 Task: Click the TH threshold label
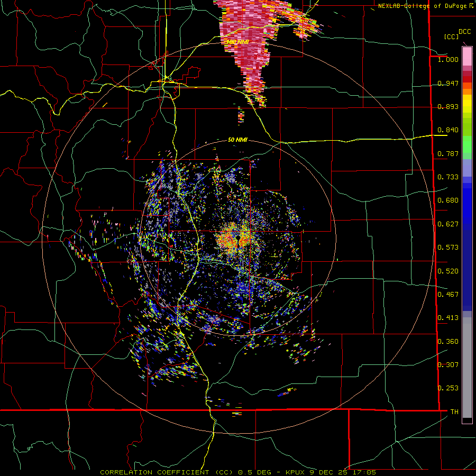pos(454,411)
